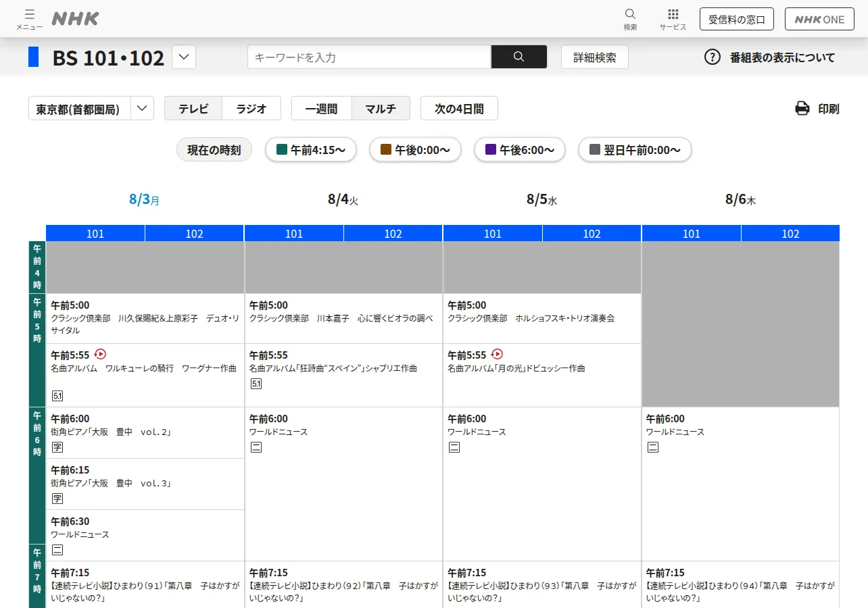Viewport: 868px width, 608px height.
Task: Jump to 翌日午前0:00〜 time block
Action: point(635,150)
